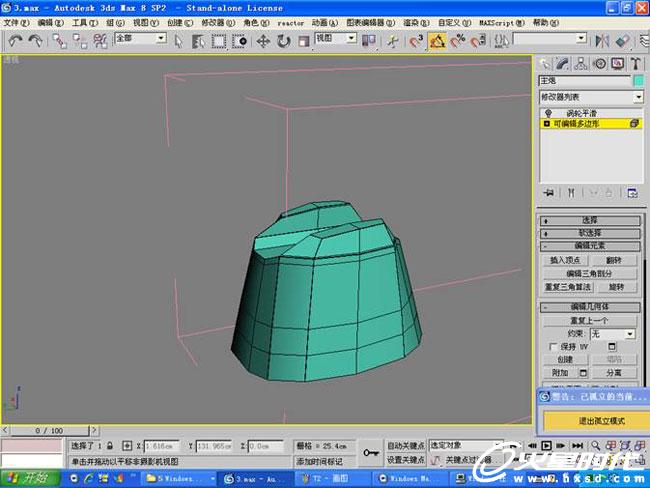This screenshot has height=488, width=650.
Task: Click the 翻转 button
Action: click(x=614, y=260)
